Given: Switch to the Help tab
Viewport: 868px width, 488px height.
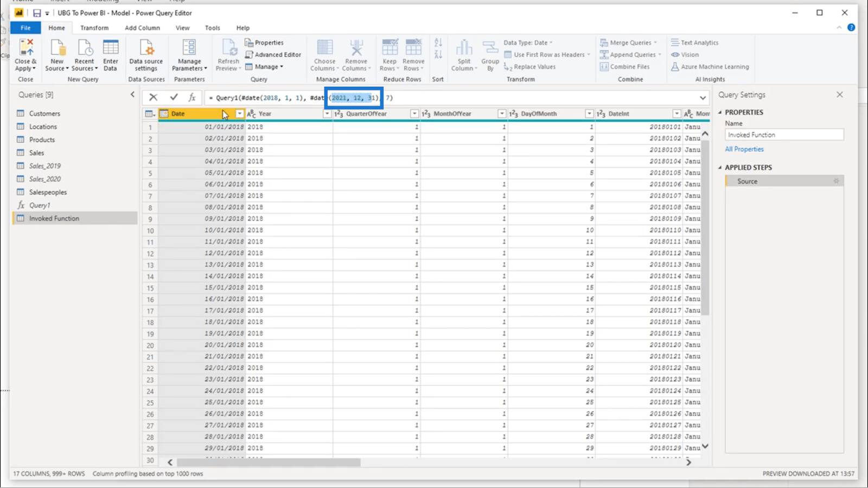Looking at the screenshot, I should pos(242,28).
